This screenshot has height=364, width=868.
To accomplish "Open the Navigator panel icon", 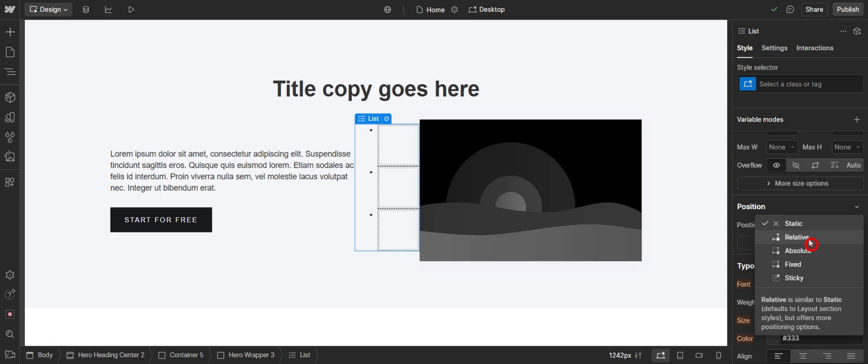I will [x=10, y=71].
